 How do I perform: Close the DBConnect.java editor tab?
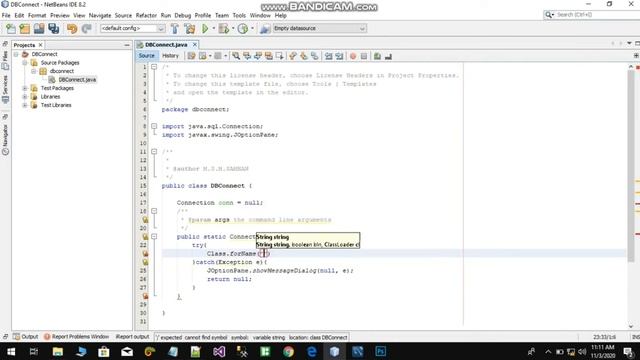195,44
